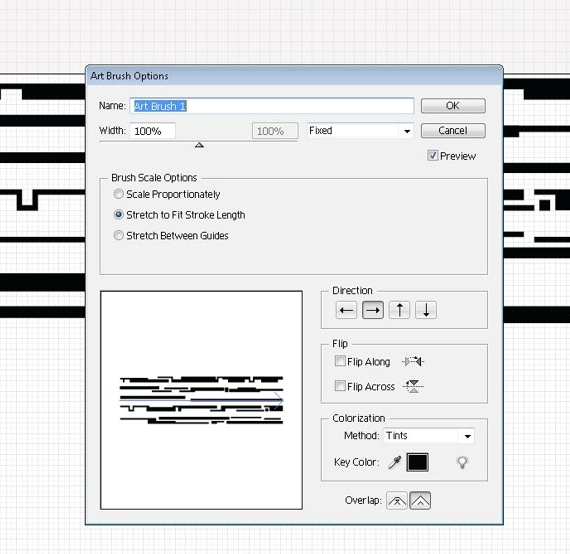
Task: Click the Cancel button
Action: point(453,131)
